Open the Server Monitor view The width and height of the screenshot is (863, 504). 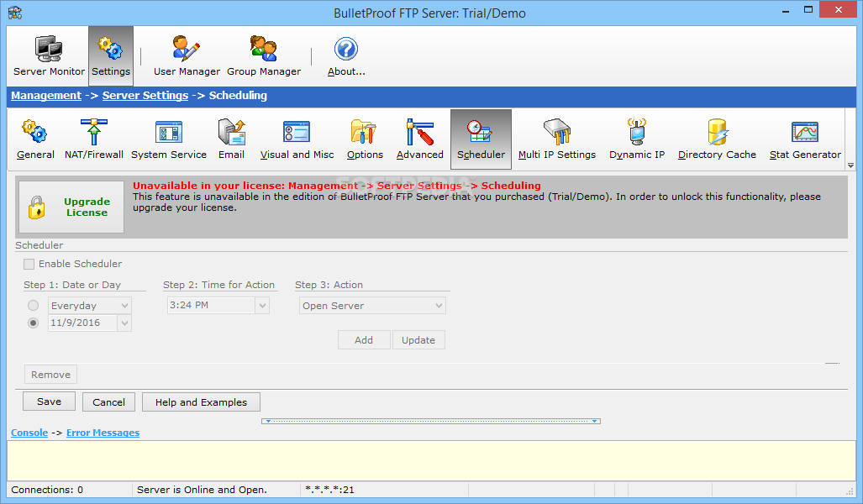(49, 56)
